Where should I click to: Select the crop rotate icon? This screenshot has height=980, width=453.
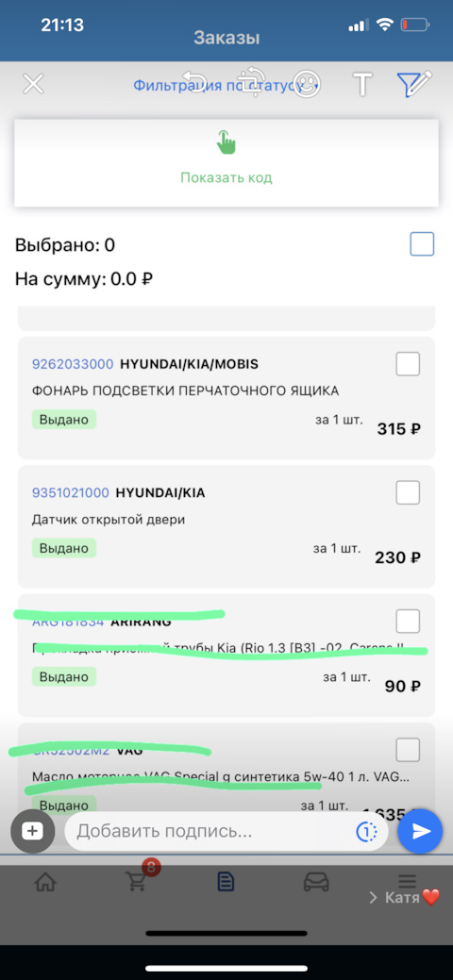point(254,80)
